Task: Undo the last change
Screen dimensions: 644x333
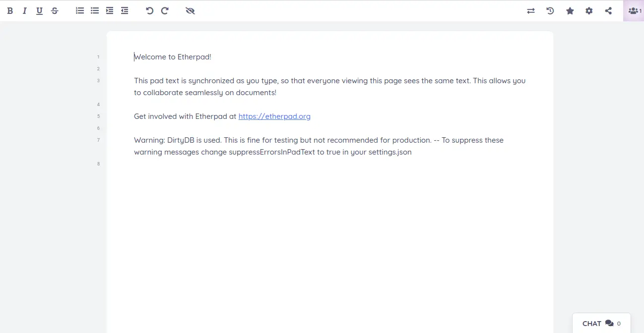Action: 149,10
